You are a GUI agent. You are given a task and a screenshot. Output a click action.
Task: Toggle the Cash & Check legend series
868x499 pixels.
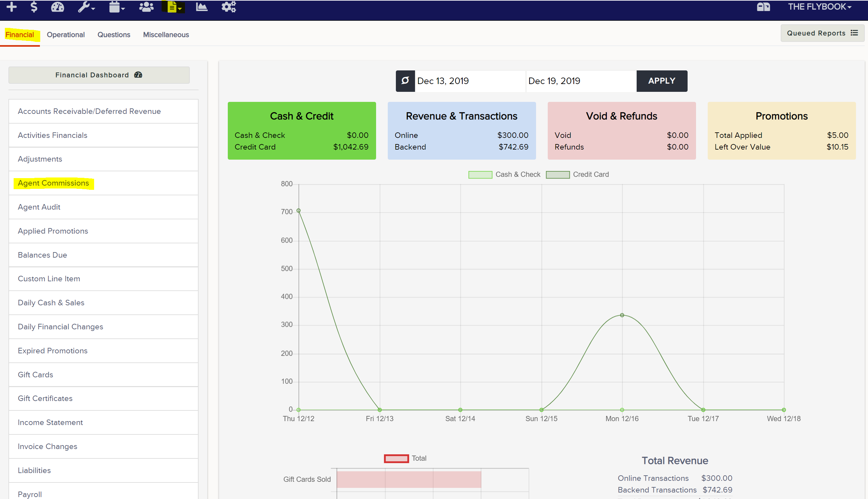[504, 175]
